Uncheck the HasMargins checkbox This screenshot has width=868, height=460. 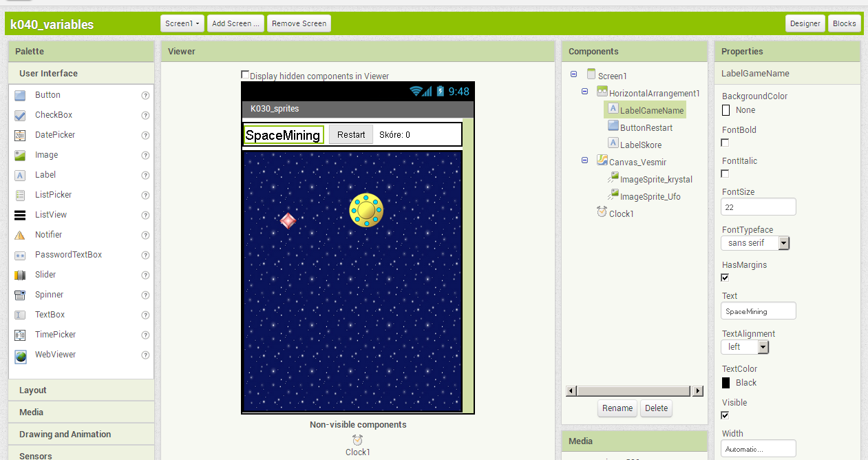coord(725,278)
